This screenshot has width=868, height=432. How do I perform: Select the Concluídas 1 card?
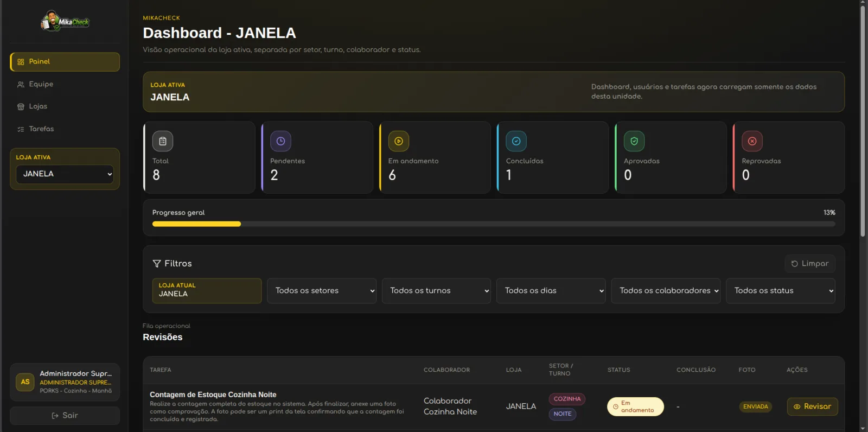tap(553, 157)
